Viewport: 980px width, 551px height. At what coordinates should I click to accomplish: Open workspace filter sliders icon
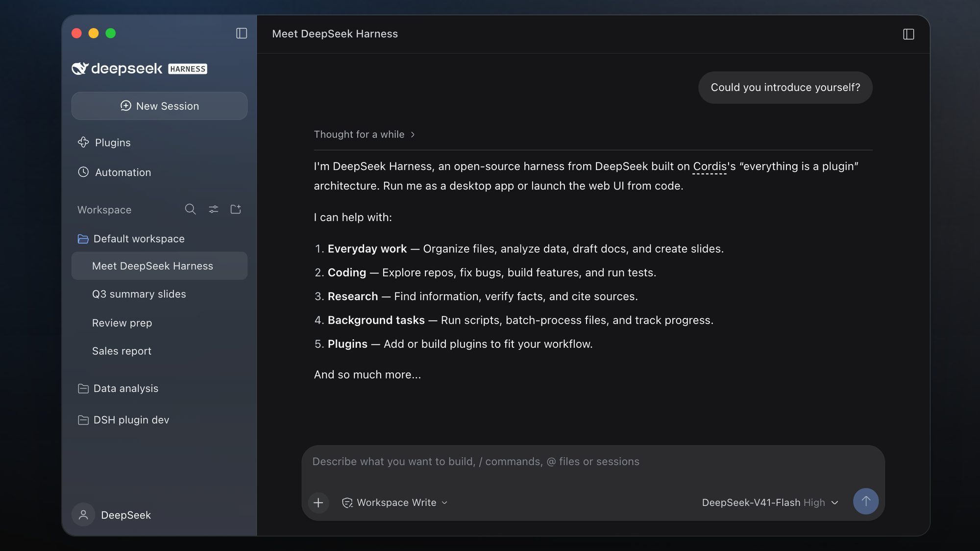pos(214,210)
